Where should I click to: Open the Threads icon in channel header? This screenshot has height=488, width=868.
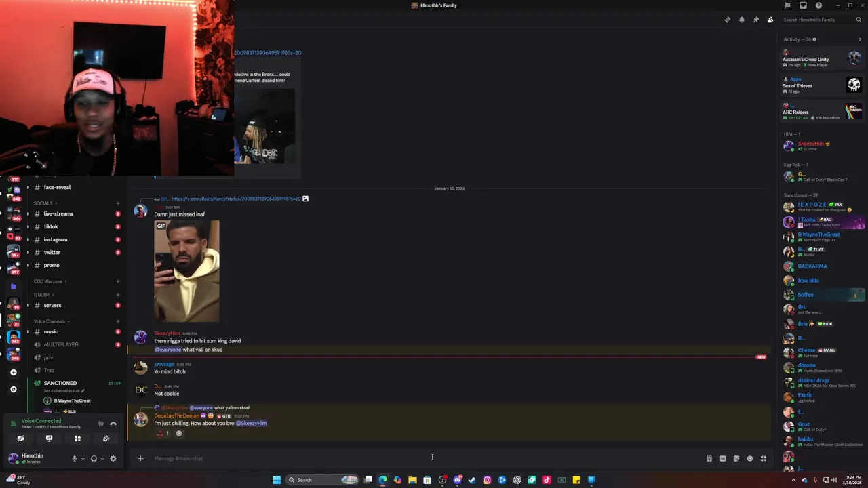(x=728, y=20)
